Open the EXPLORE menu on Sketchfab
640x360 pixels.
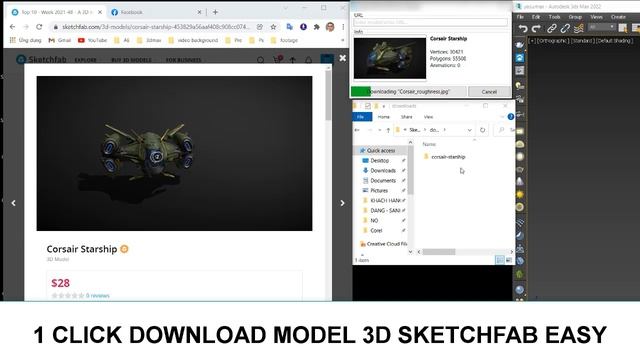coord(86,60)
